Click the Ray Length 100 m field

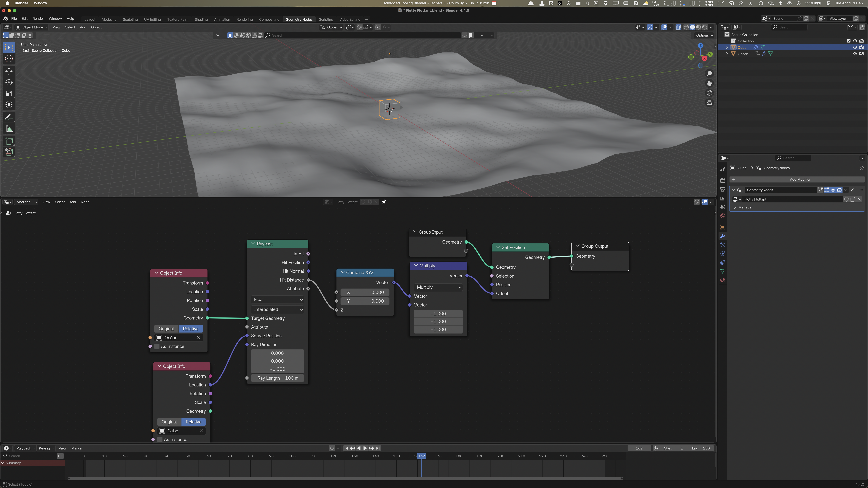click(278, 378)
